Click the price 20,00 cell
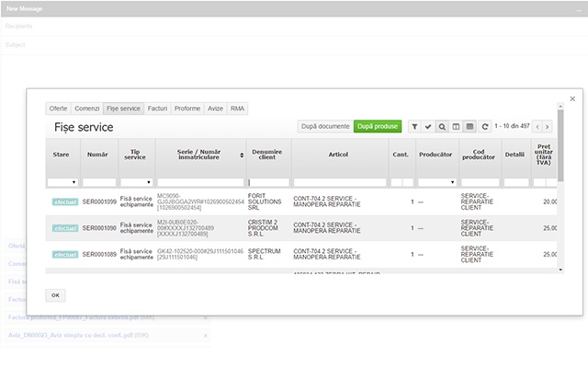This screenshot has width=588, height=368. [x=549, y=202]
